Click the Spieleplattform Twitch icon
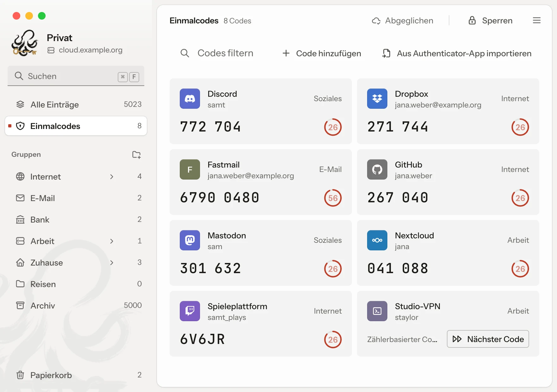 [x=190, y=311]
